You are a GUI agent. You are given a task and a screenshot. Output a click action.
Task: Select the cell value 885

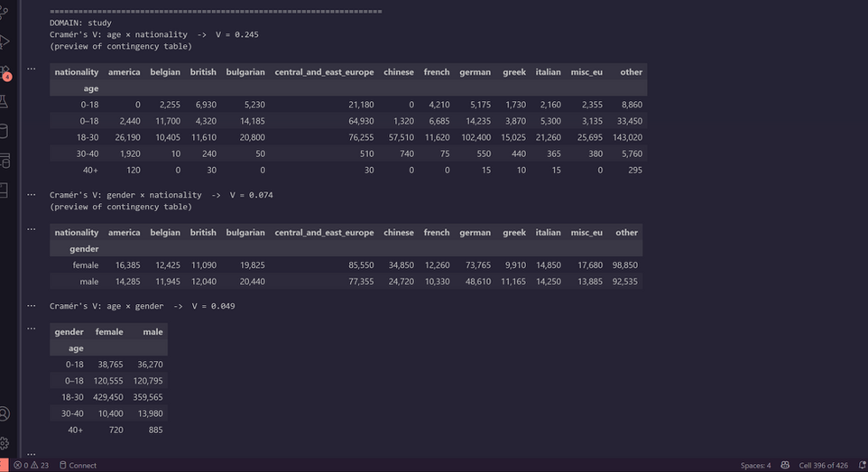[x=155, y=430]
